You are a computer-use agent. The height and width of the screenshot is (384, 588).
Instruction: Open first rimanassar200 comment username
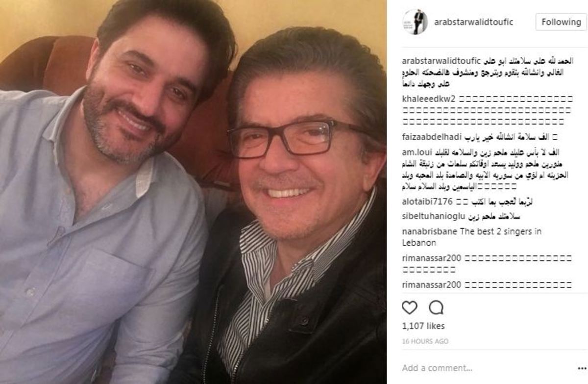tap(431, 258)
